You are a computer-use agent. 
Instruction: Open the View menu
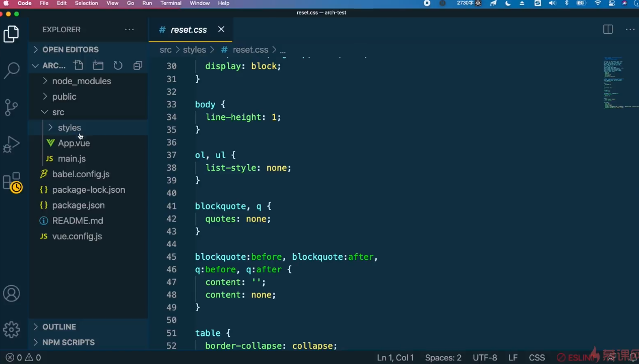tap(112, 3)
